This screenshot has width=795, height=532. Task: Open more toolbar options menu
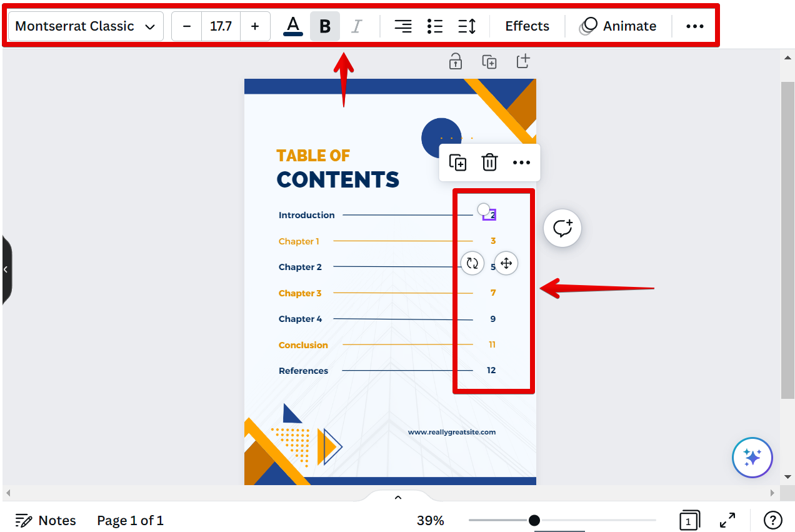pos(694,26)
